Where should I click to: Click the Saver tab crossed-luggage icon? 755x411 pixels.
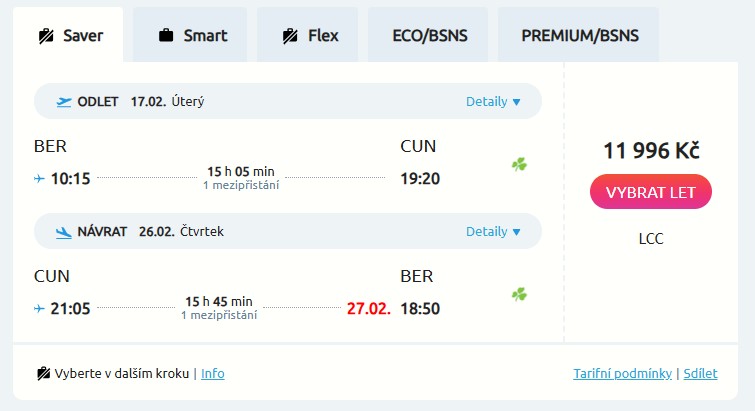point(45,36)
